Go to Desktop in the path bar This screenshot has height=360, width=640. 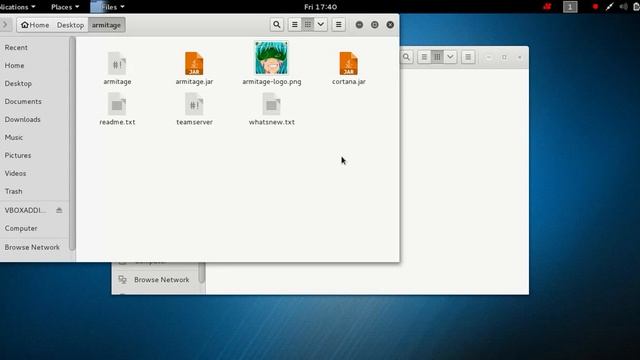(70, 25)
